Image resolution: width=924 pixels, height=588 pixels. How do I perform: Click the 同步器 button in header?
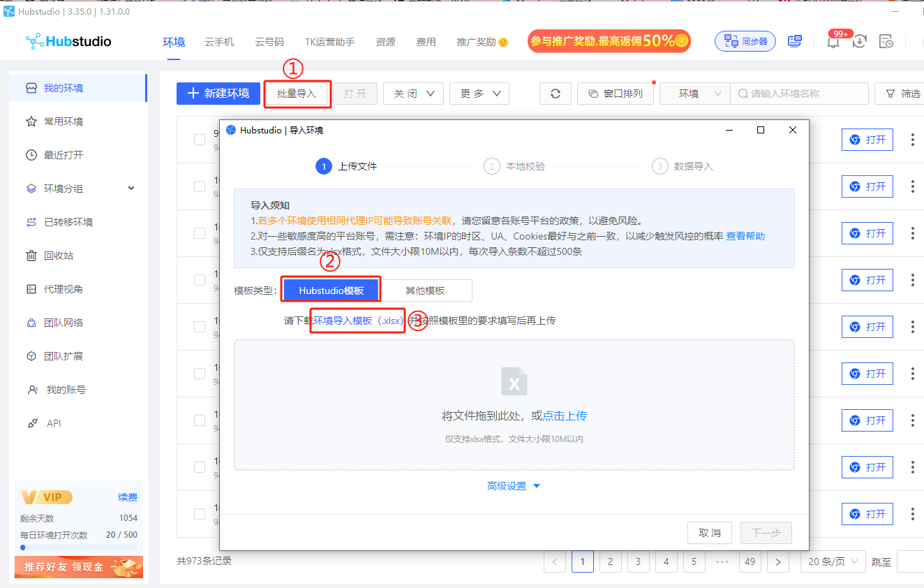(745, 41)
